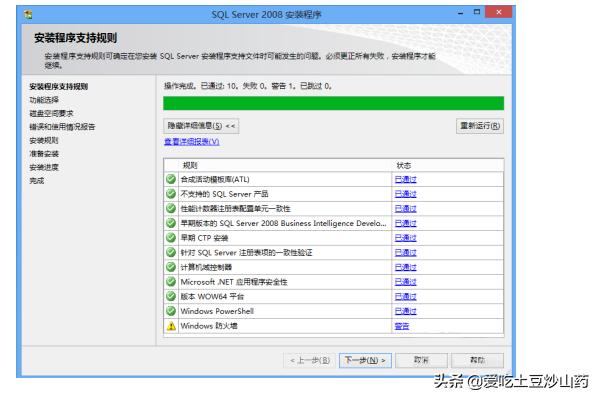Click green check icon for Microsoft .NET 应用程序安全性

pyautogui.click(x=171, y=282)
